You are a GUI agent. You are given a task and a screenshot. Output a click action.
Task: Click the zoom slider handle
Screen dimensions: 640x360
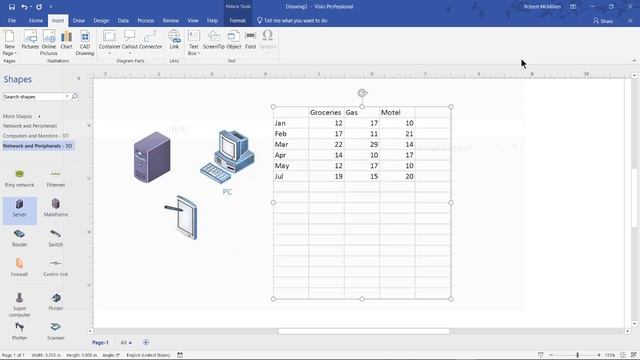point(577,355)
